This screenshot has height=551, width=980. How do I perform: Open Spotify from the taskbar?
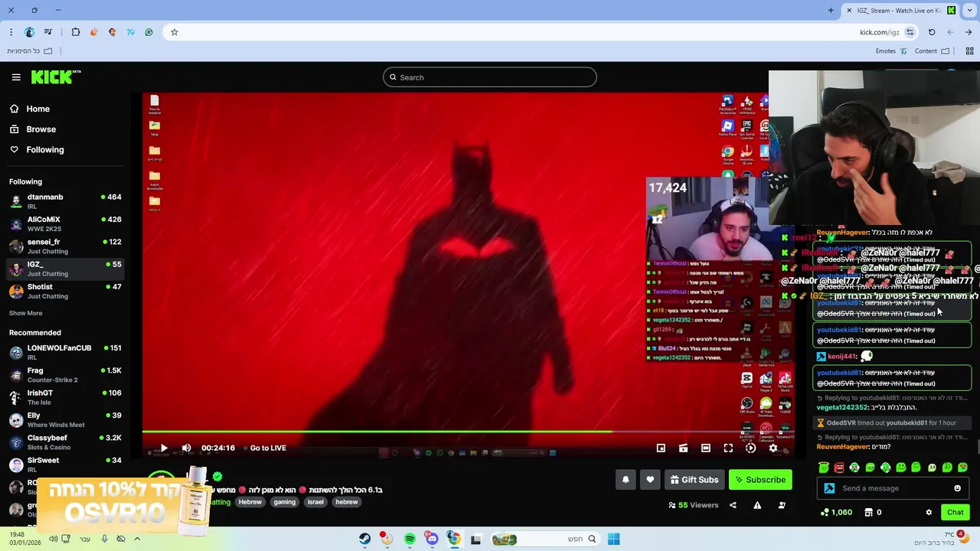410,539
